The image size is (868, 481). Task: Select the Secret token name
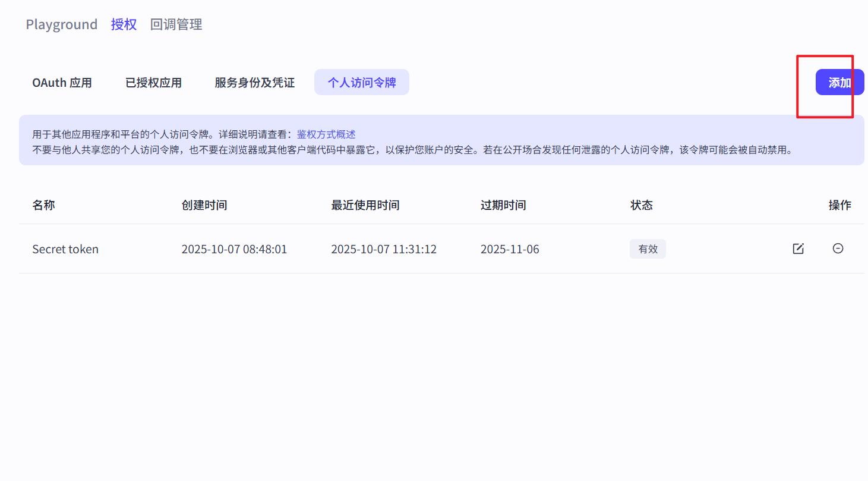pos(65,249)
